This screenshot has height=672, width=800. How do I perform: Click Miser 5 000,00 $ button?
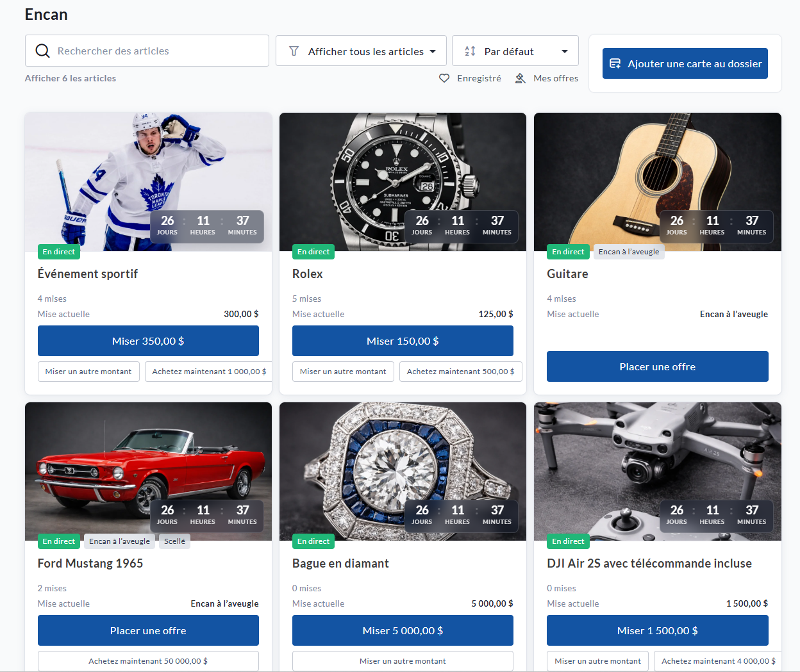coord(403,630)
